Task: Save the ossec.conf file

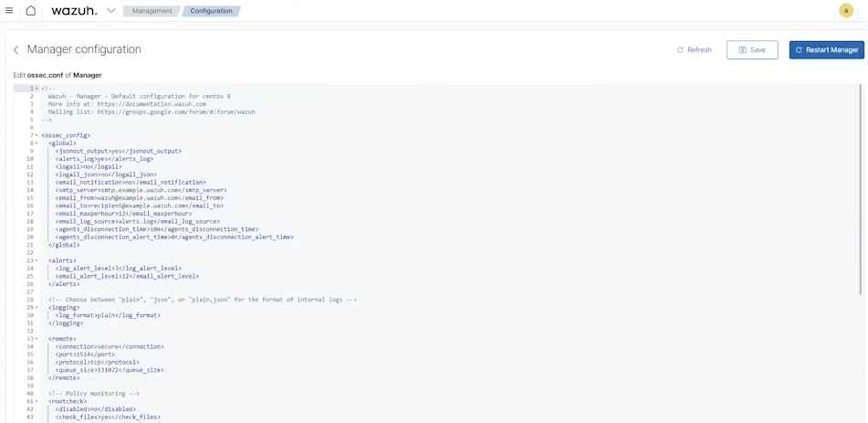Action: click(x=752, y=50)
